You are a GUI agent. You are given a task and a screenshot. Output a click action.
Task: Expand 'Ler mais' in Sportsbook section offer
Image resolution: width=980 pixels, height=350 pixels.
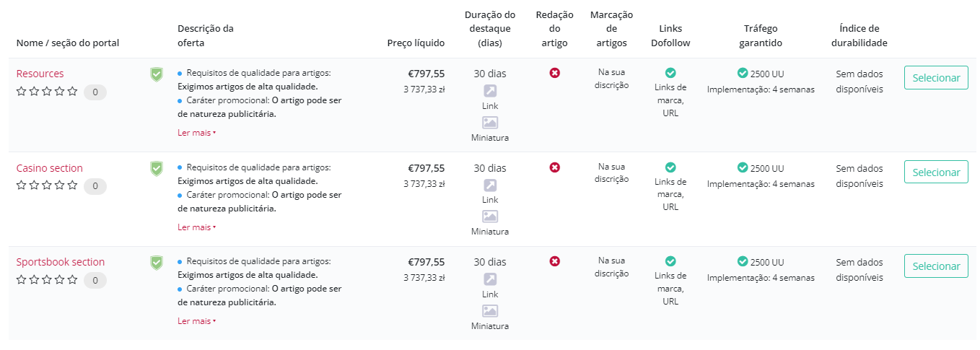pyautogui.click(x=195, y=321)
